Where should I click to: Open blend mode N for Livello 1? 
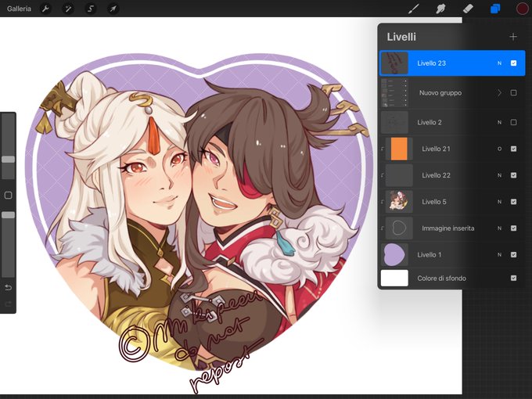pos(499,254)
